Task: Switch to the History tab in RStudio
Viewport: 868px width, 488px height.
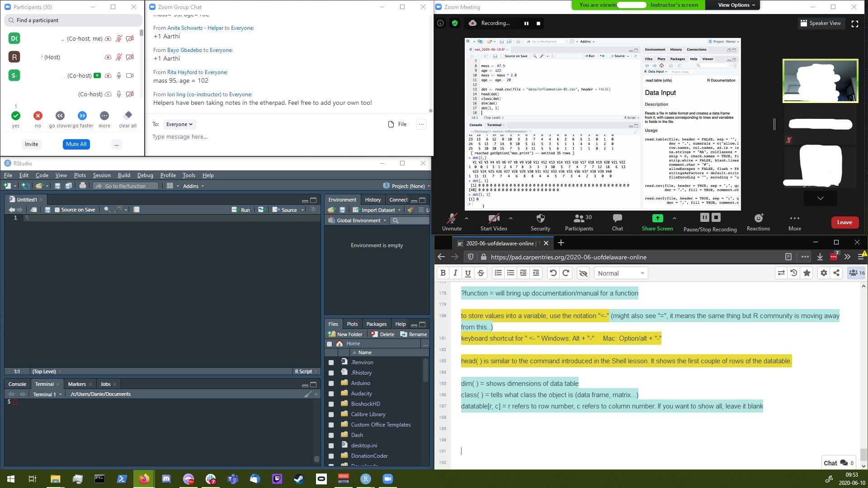Action: (372, 199)
